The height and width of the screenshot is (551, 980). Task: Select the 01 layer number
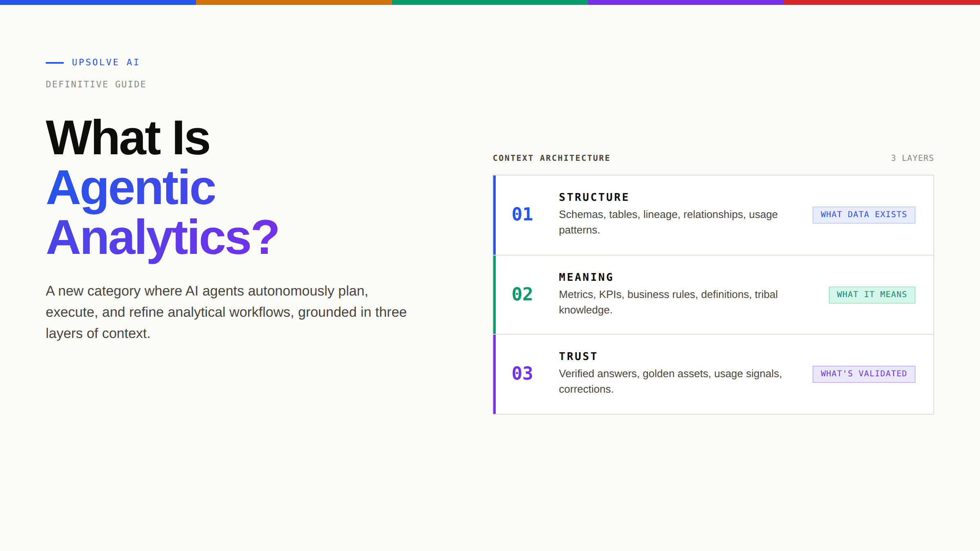coord(522,214)
